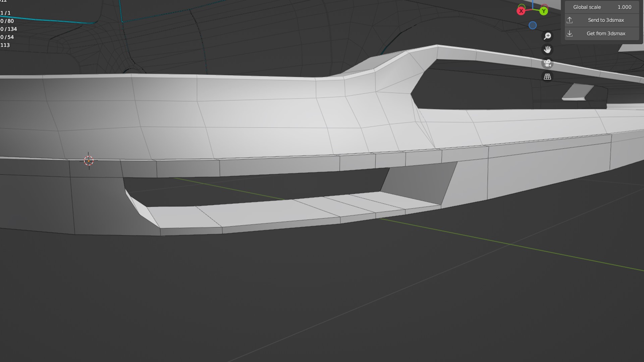Click the zoom magnifier viewport icon
This screenshot has height=362, width=644.
[x=547, y=36]
